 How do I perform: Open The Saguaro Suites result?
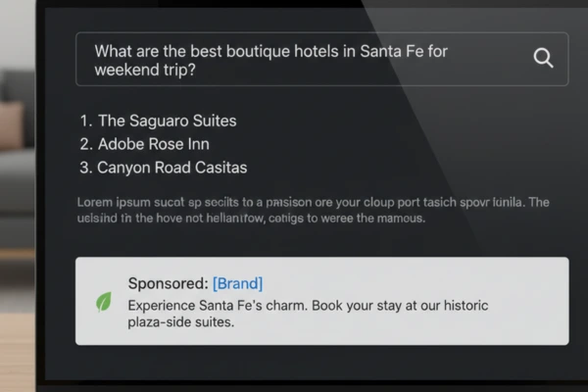pos(168,122)
